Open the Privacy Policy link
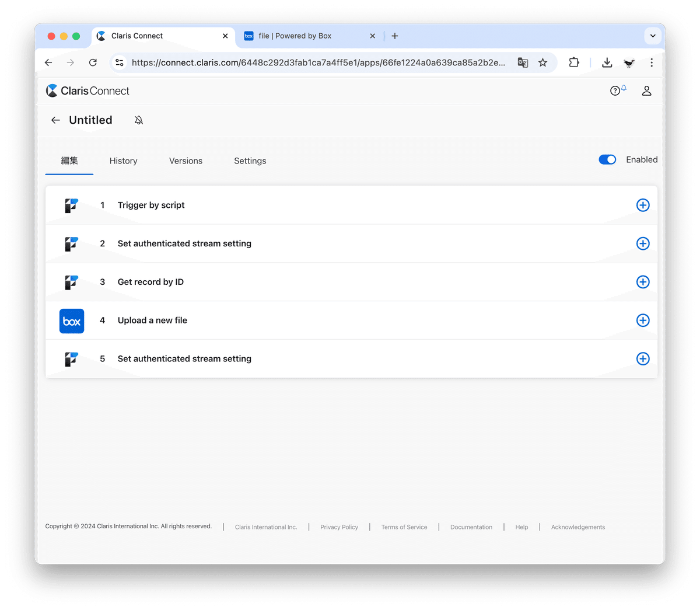This screenshot has width=700, height=610. (339, 527)
